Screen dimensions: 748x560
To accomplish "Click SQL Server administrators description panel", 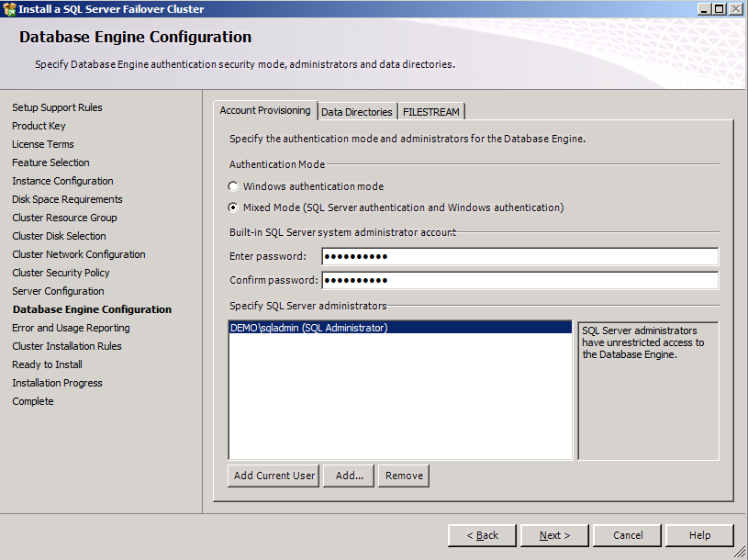I will [x=648, y=391].
